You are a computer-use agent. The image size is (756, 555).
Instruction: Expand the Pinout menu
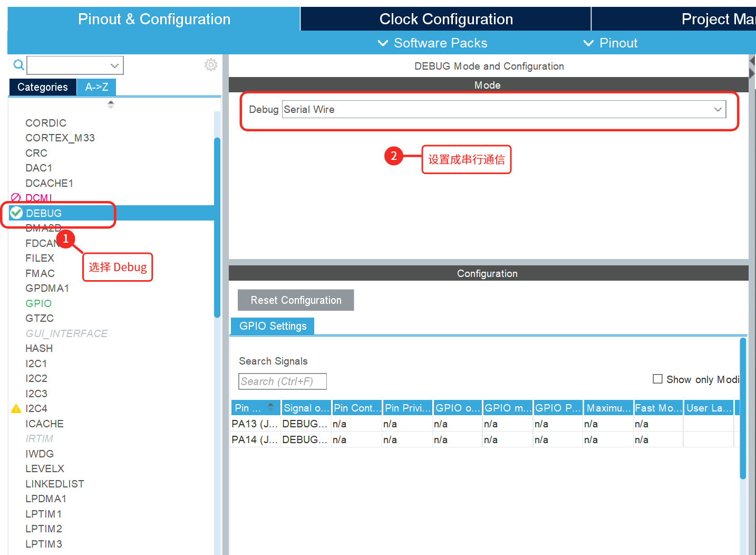pos(610,43)
